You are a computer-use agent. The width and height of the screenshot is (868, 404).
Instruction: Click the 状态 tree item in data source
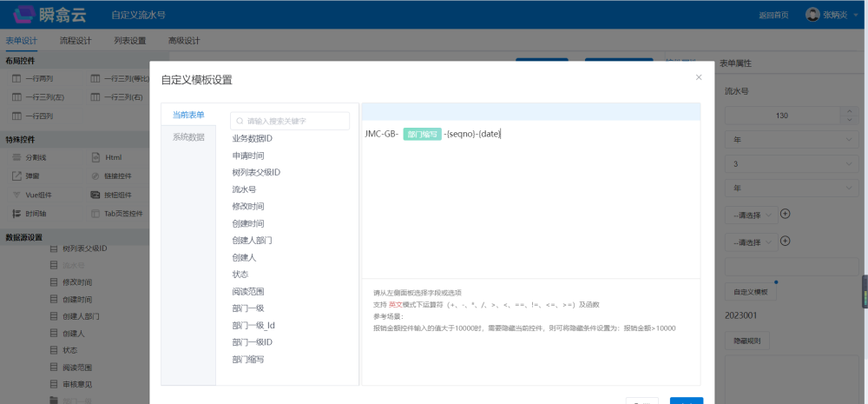pos(69,350)
